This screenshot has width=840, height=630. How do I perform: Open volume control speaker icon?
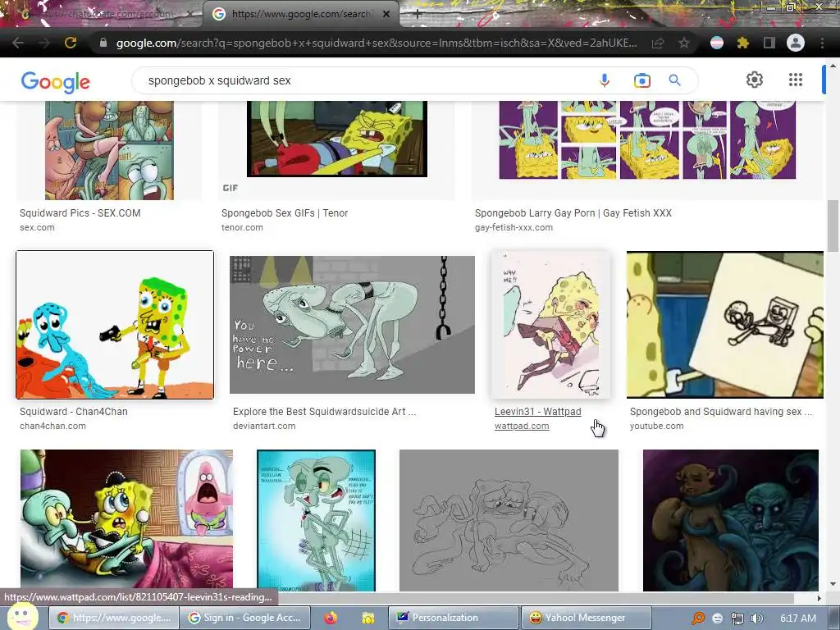pyautogui.click(x=756, y=619)
